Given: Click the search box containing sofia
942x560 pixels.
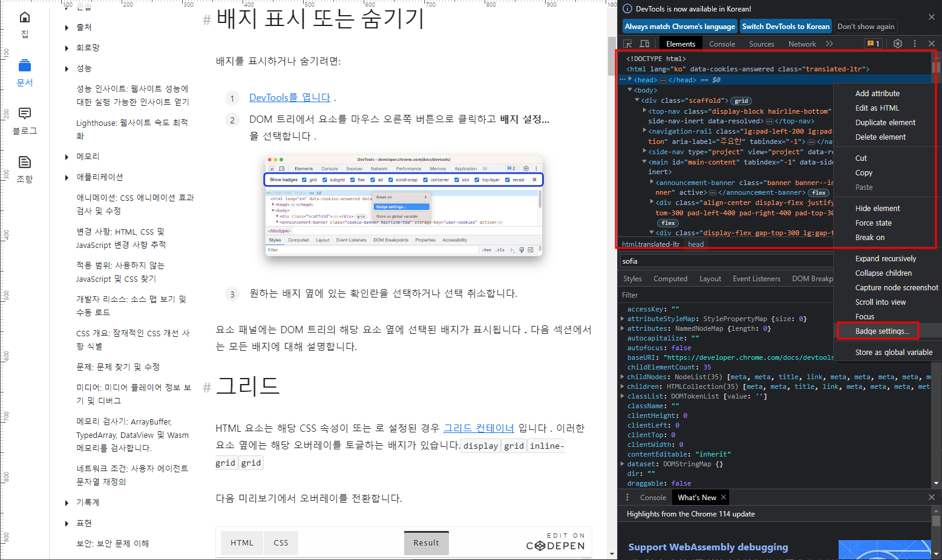Looking at the screenshot, I should click(725, 261).
